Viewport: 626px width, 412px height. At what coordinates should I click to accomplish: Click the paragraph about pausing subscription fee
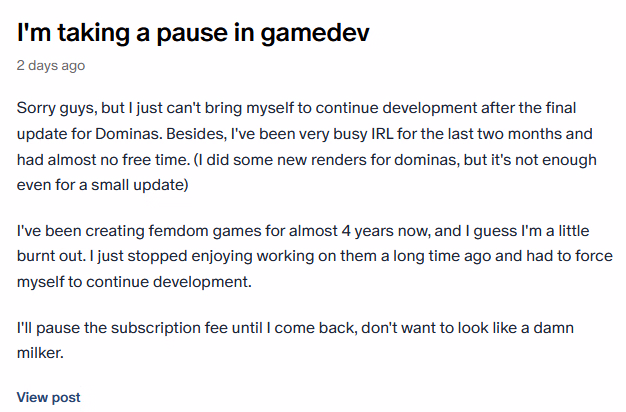[295, 340]
